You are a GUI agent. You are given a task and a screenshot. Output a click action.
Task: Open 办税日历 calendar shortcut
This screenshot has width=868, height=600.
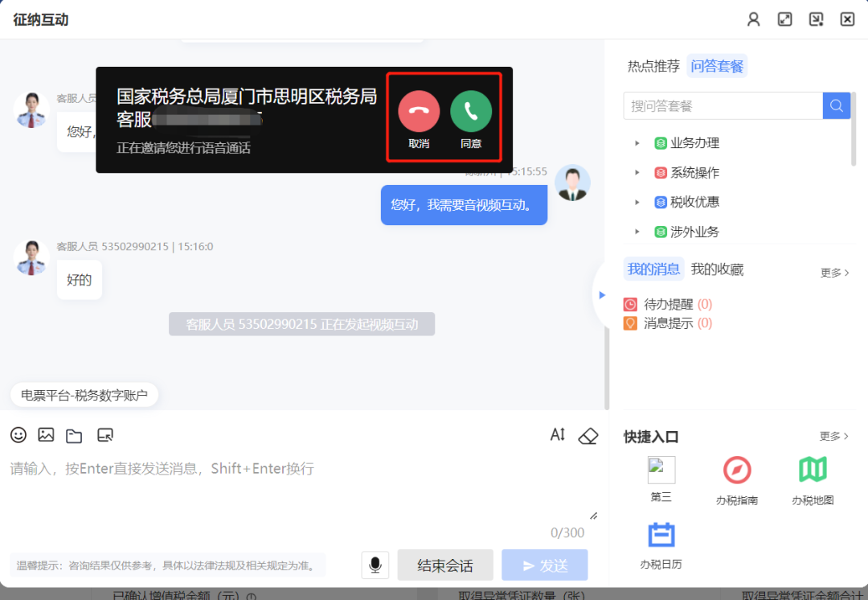661,535
